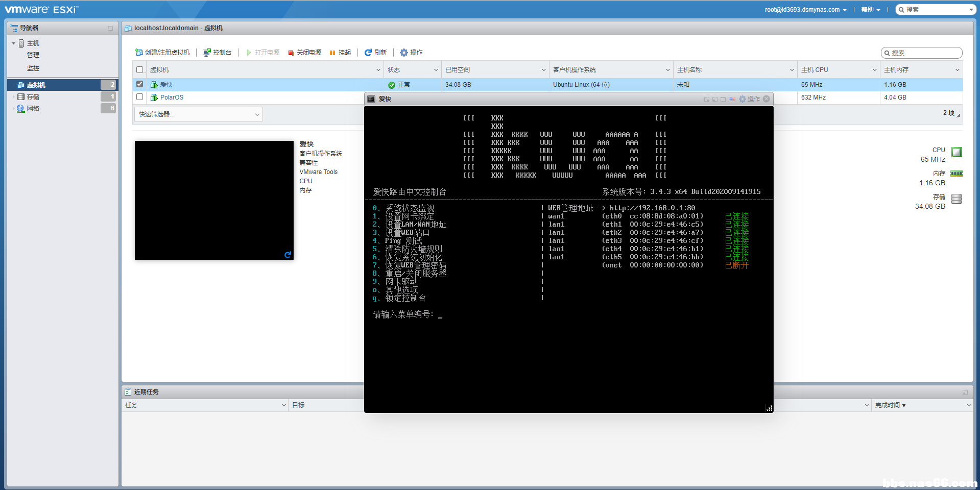
Task: Expand the 网络 tree node in navigator
Action: tap(13, 108)
